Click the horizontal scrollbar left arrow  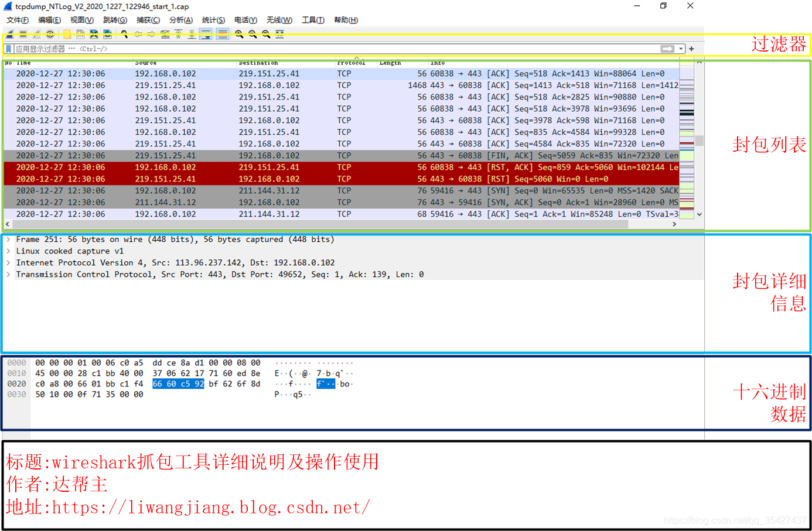[8, 224]
